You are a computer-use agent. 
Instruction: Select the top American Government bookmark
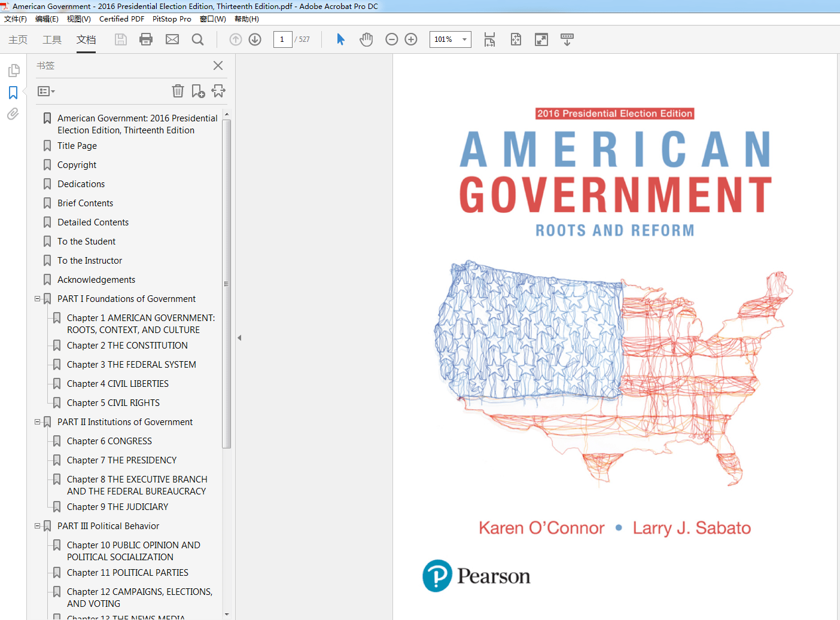point(138,124)
